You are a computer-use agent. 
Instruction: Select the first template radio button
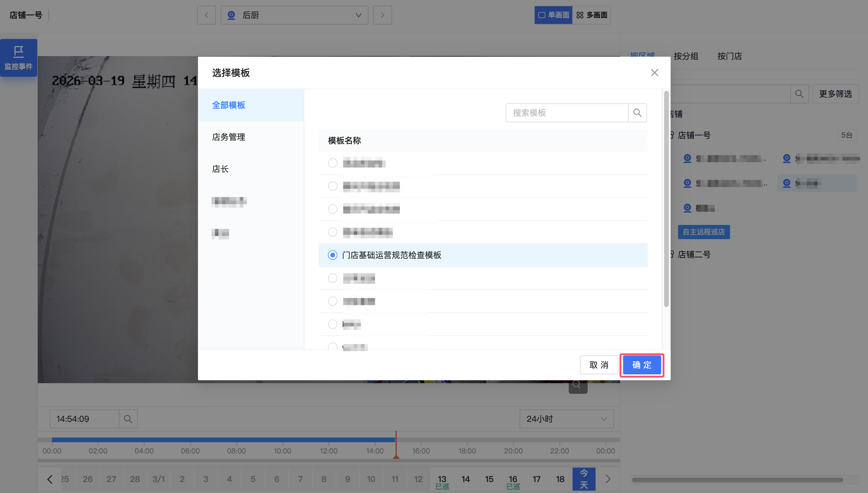click(332, 163)
